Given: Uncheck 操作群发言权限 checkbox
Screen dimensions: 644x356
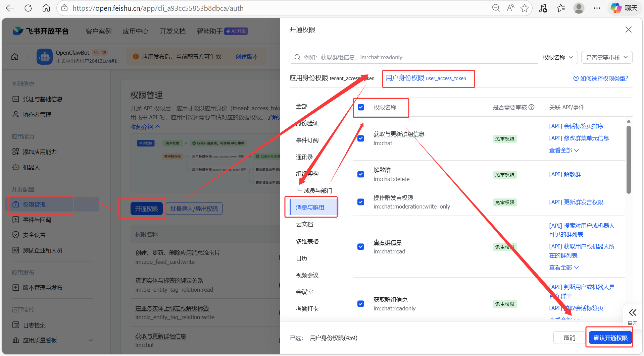Looking at the screenshot, I should coord(361,202).
